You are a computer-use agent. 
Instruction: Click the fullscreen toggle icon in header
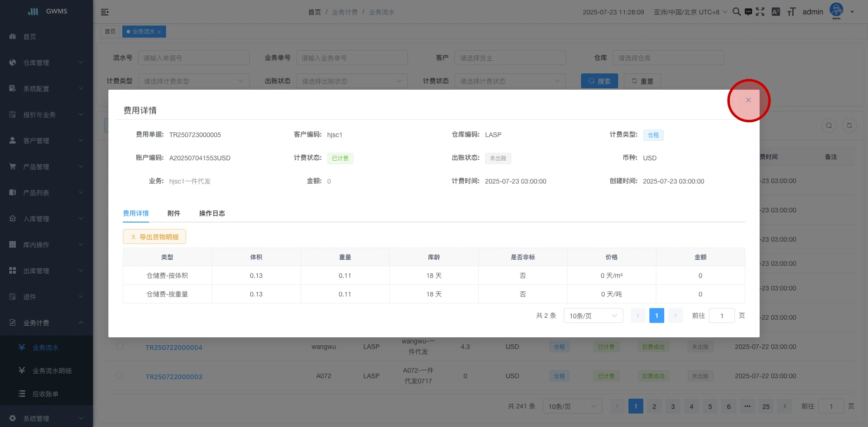pos(760,12)
